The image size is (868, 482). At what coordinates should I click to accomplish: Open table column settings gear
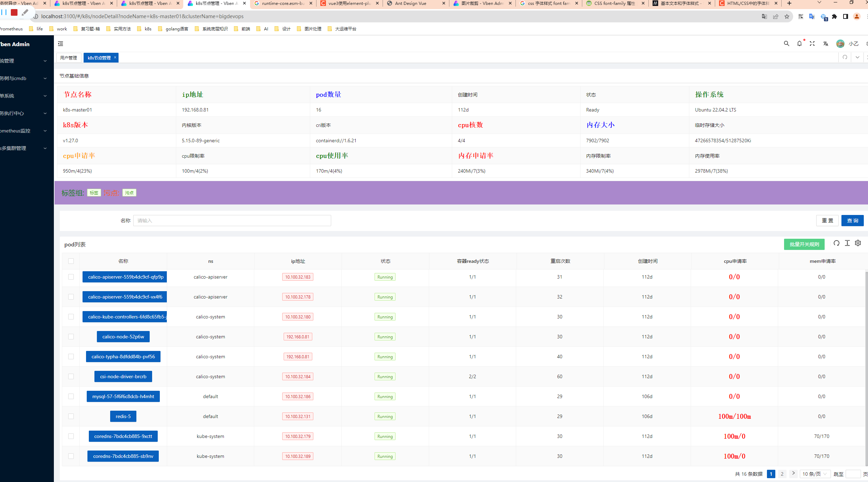(x=858, y=243)
